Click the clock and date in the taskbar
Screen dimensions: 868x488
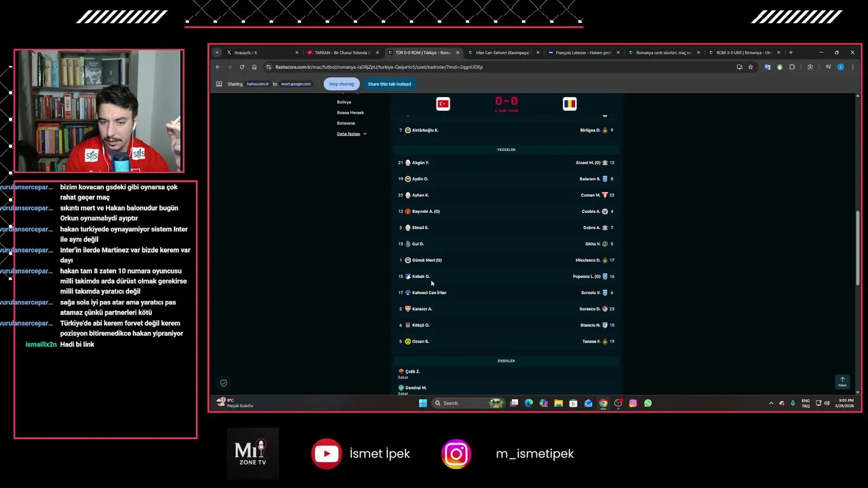click(x=846, y=403)
